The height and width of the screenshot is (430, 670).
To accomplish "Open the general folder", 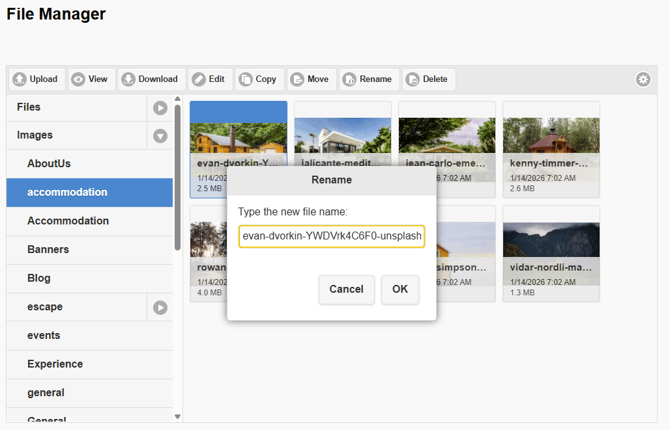I will pos(90,393).
